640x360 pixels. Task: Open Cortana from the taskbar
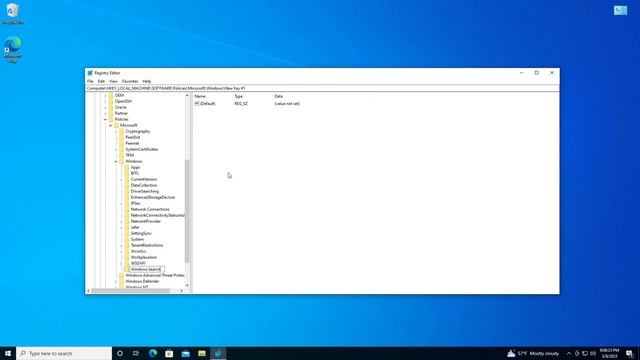tap(120, 353)
